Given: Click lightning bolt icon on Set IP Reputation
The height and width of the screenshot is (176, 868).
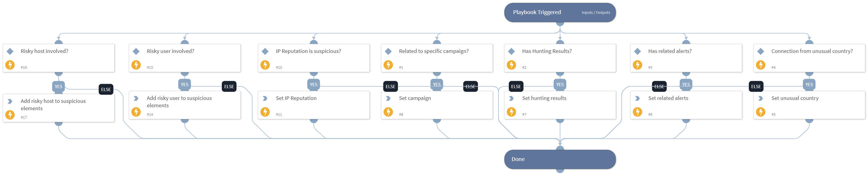Looking at the screenshot, I should pos(265,112).
